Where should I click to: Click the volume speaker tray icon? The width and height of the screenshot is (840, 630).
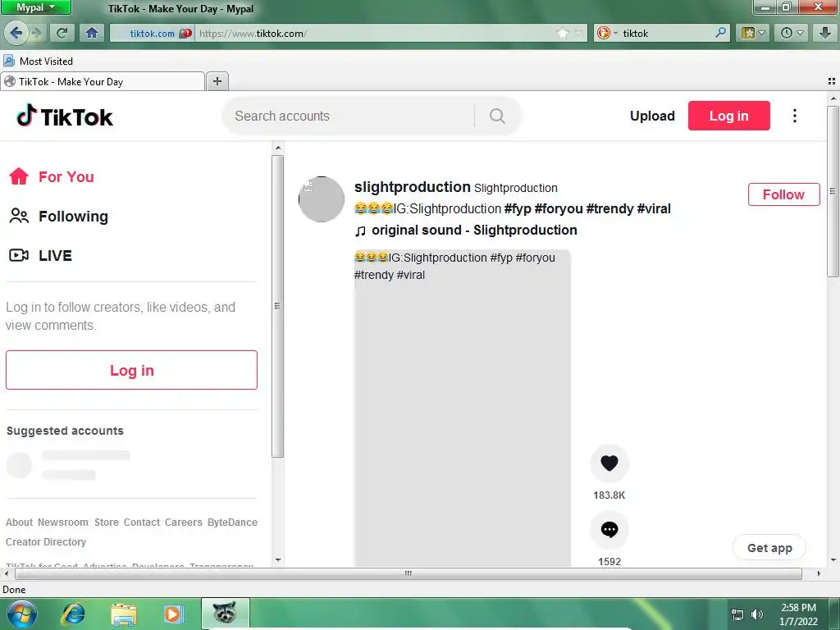(x=757, y=614)
